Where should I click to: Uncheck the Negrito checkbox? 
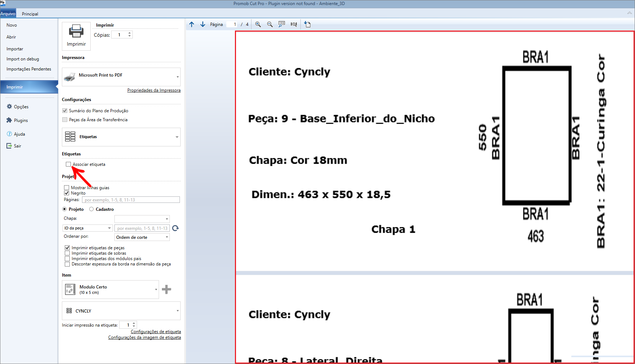(x=67, y=193)
